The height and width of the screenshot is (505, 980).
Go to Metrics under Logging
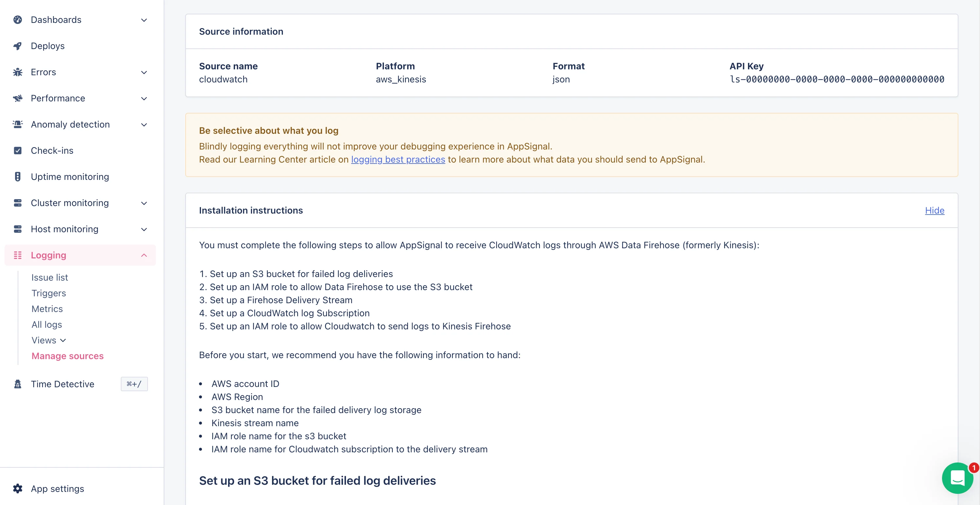pyautogui.click(x=47, y=309)
